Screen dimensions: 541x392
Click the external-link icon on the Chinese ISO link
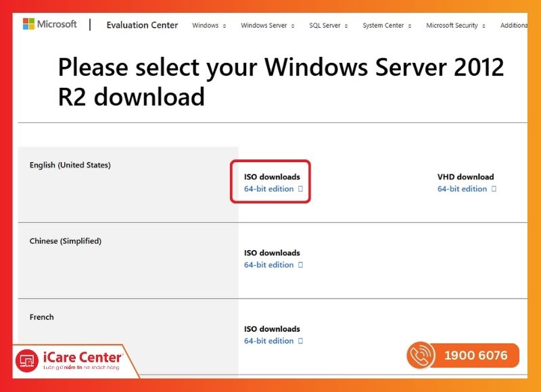[300, 265]
